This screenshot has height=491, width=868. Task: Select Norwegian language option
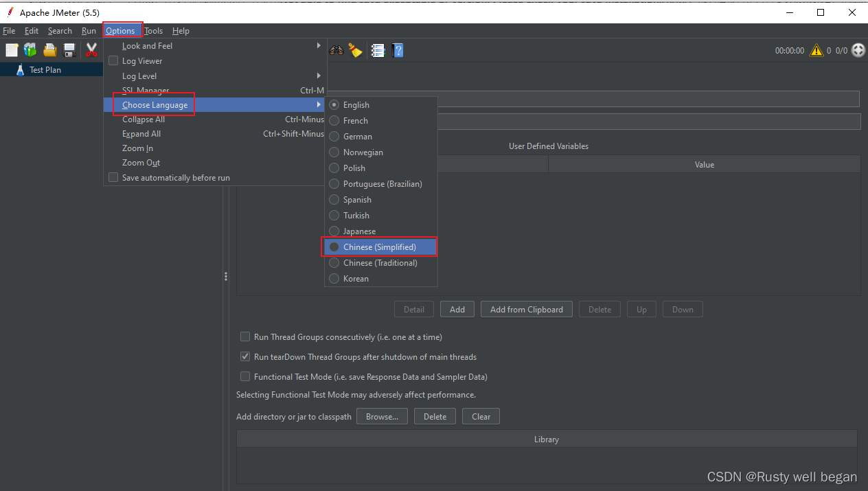381,152
